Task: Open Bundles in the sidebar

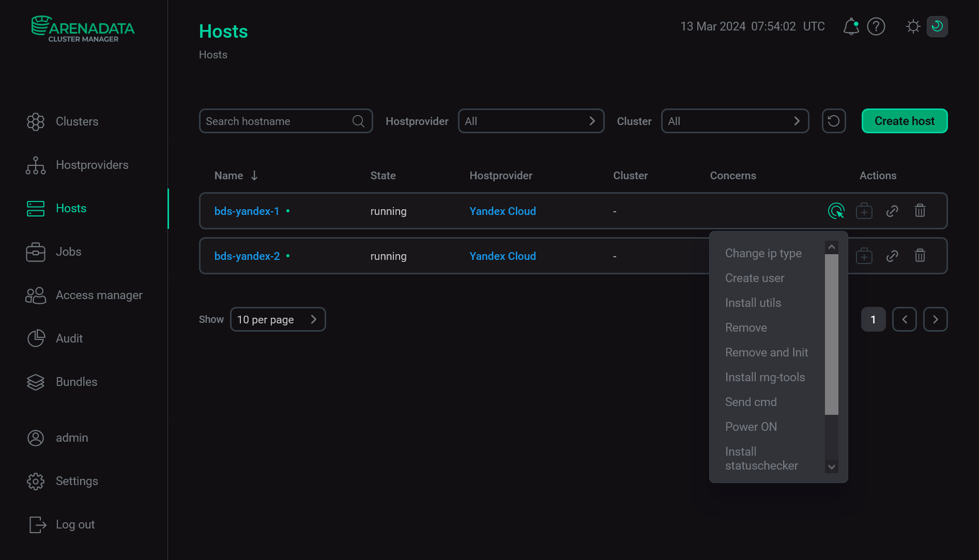Action: point(77,382)
